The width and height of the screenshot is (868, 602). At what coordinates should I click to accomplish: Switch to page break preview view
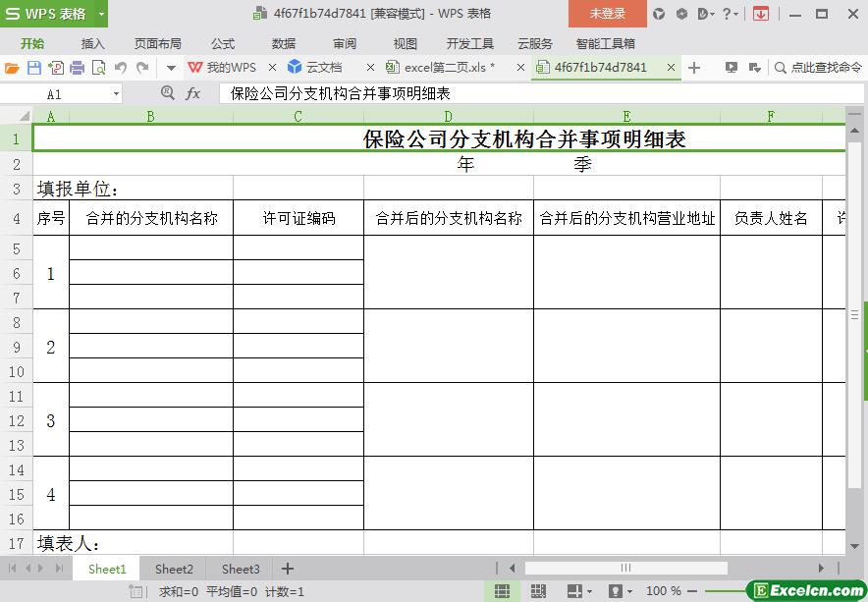pos(538,591)
